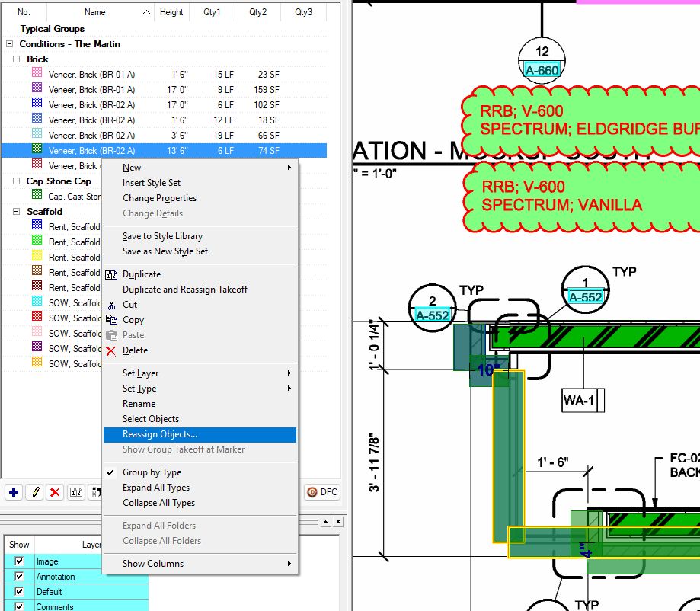Click the A-660 detail reference tag on drawing
The width and height of the screenshot is (700, 611).
[x=542, y=71]
